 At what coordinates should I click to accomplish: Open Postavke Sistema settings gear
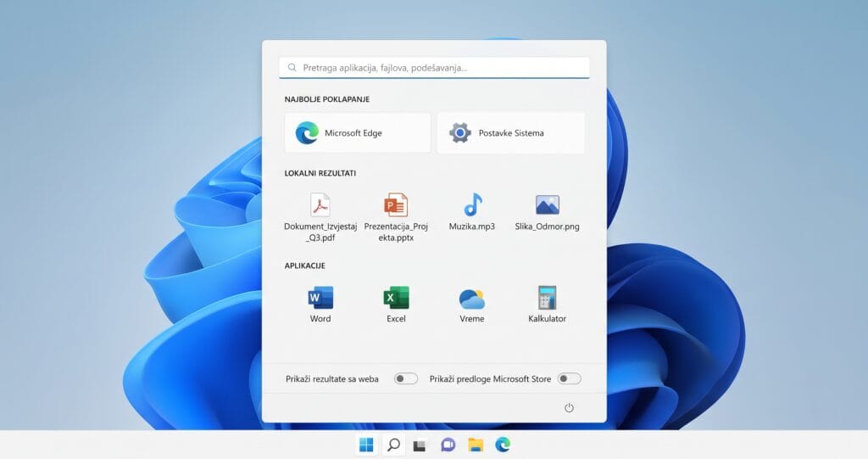coord(460,133)
